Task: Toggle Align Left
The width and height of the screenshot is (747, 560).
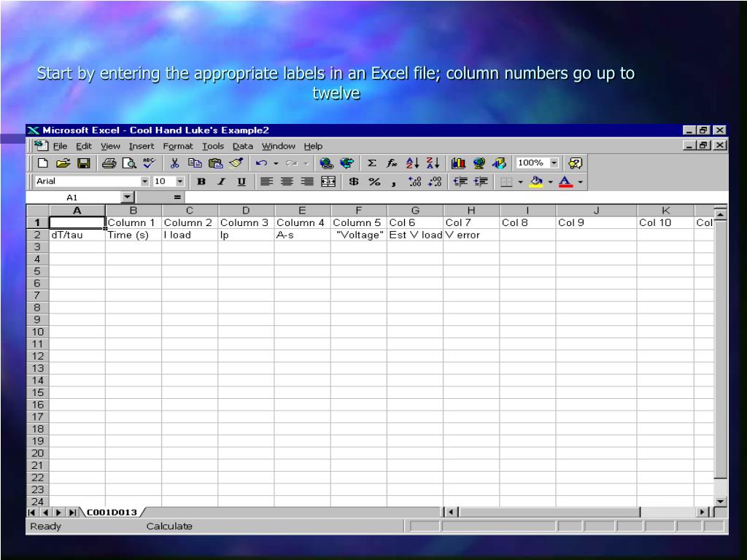Action: click(266, 182)
